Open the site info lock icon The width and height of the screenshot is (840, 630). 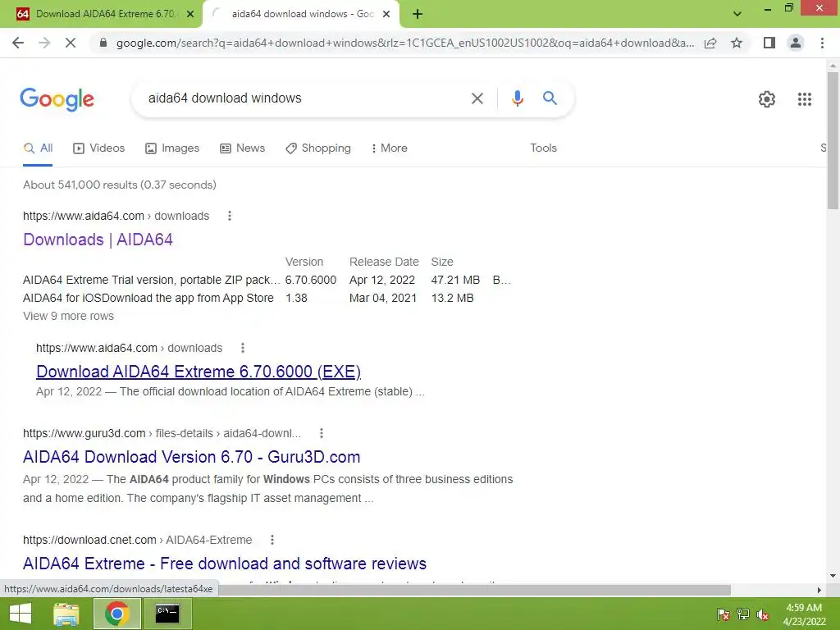point(103,43)
